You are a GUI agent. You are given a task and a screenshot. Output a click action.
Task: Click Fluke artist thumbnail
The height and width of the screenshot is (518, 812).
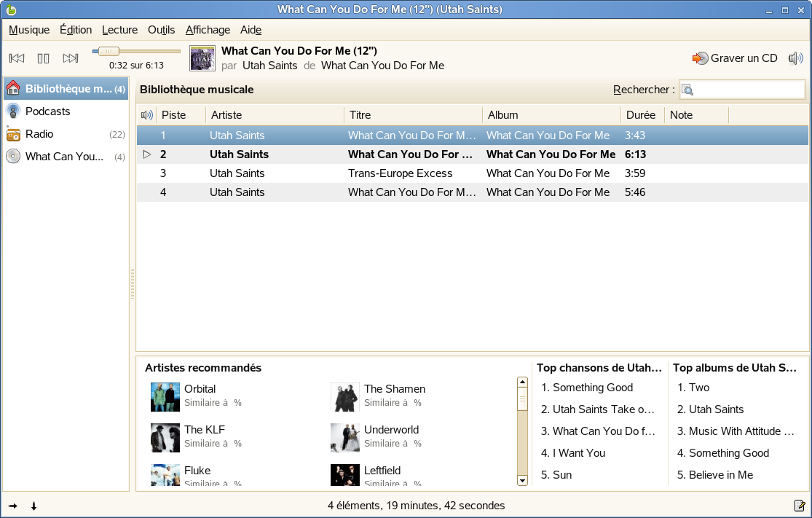(165, 475)
